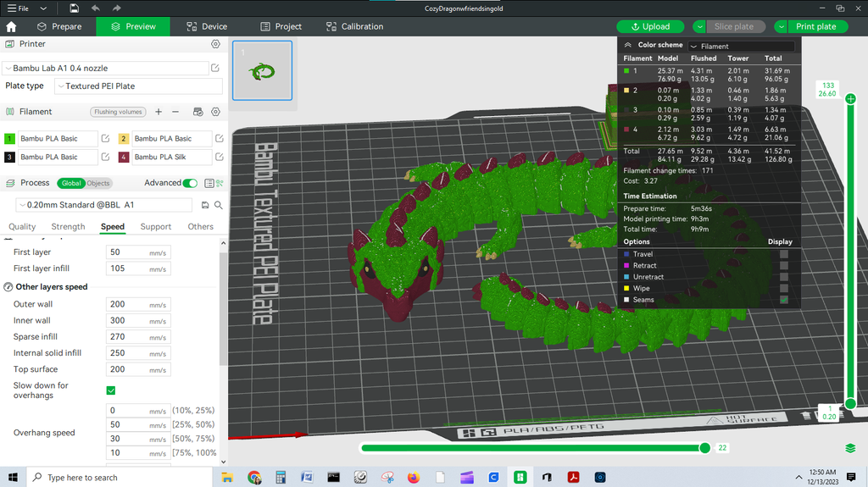
Task: Switch to the Support tab
Action: [156, 227]
